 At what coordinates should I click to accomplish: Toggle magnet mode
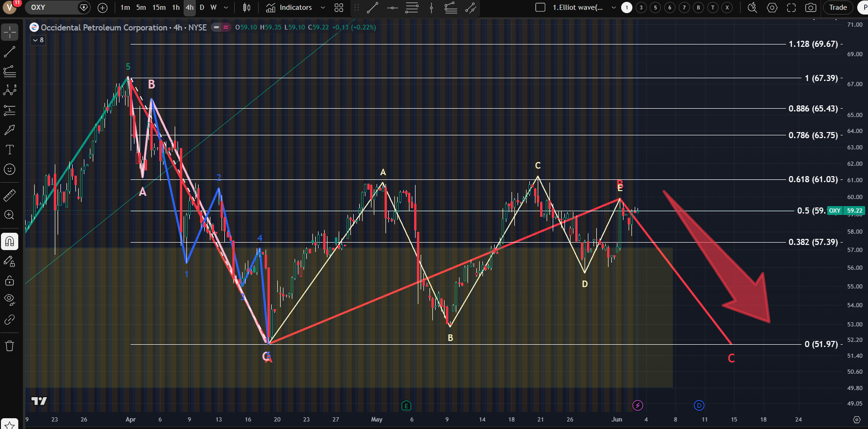click(9, 242)
